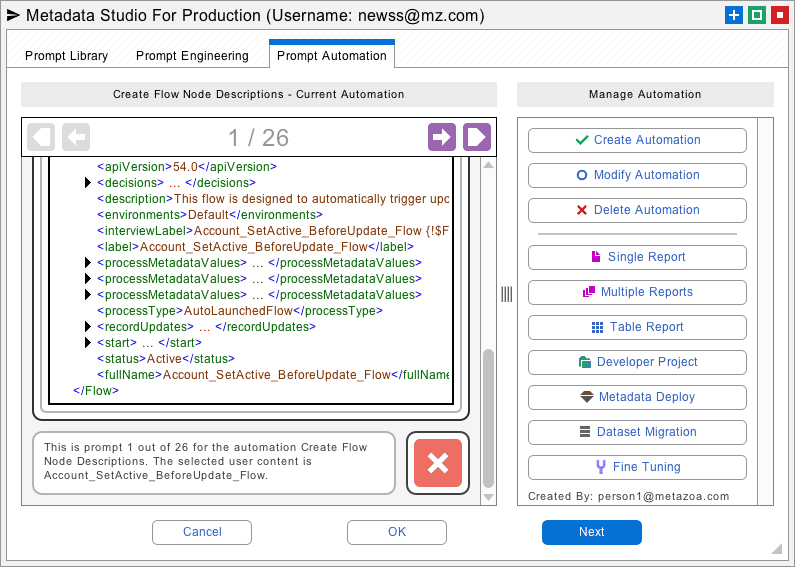
Task: Click the fullName XML line
Action: coord(273,375)
